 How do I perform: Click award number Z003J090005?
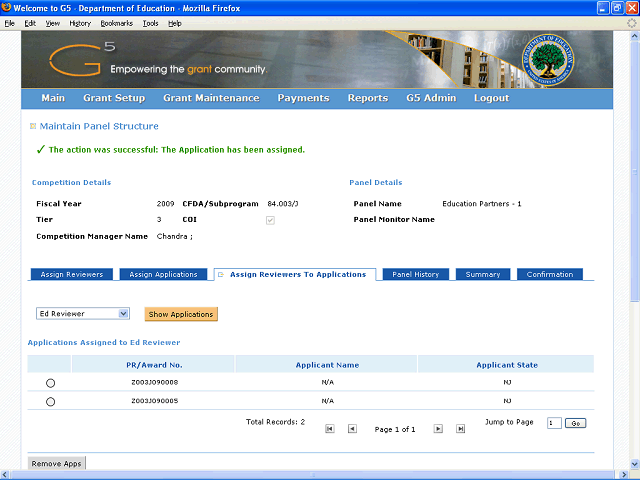click(x=155, y=401)
